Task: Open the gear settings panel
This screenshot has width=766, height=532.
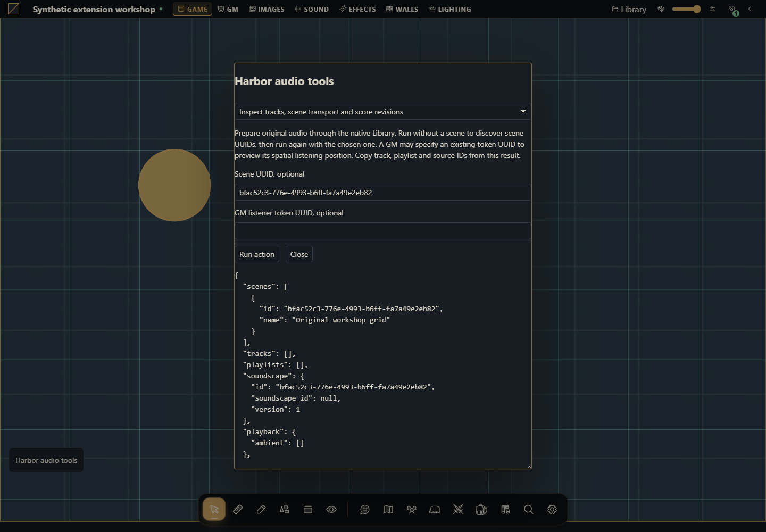Action: (x=552, y=509)
